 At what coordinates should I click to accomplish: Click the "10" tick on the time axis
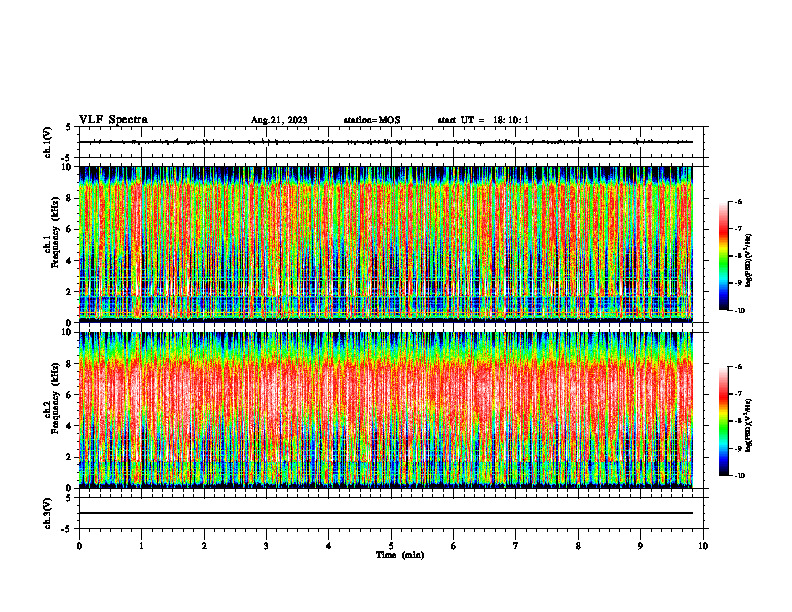click(703, 546)
